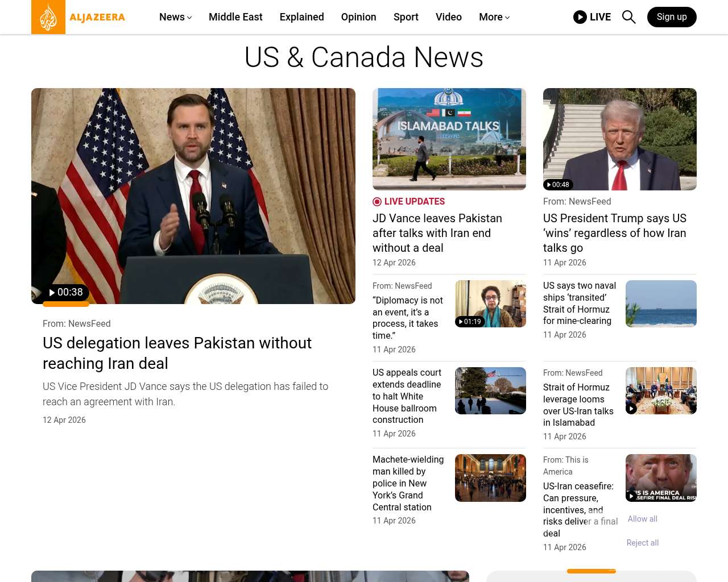Click Reject all cookies
728x582 pixels.
(x=642, y=543)
